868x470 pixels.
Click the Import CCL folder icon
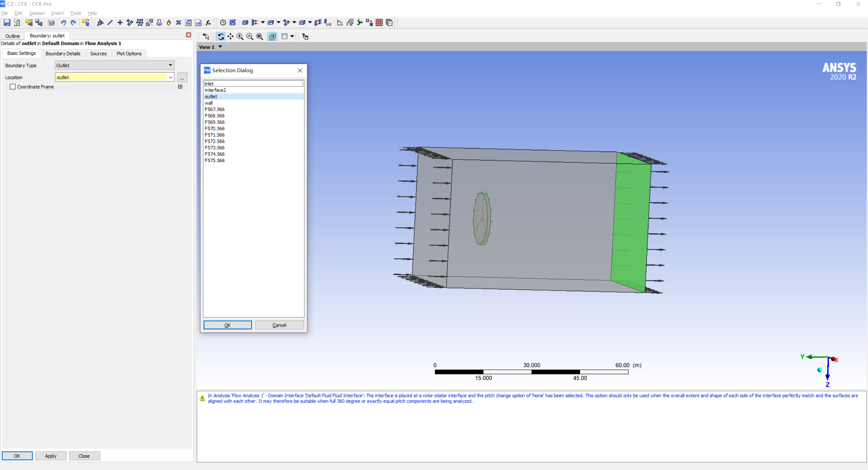(x=29, y=22)
